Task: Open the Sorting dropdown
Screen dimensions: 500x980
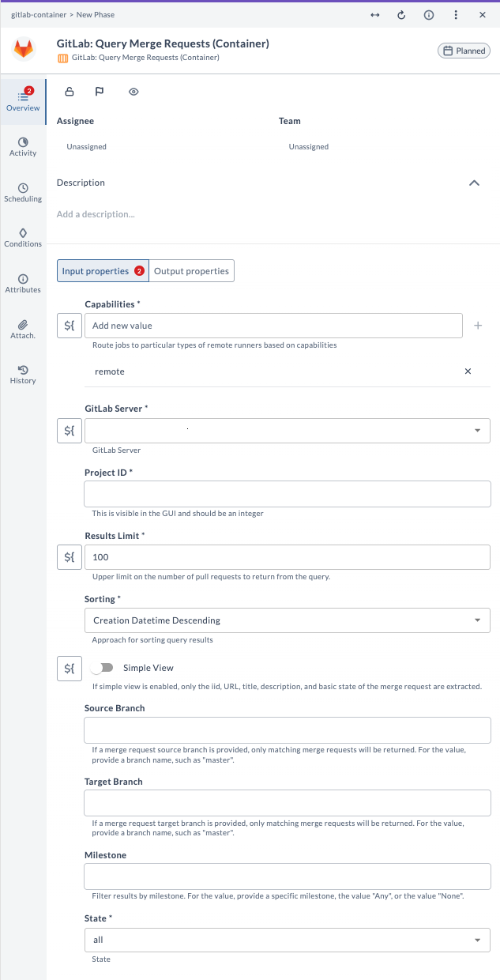Action: tap(288, 620)
